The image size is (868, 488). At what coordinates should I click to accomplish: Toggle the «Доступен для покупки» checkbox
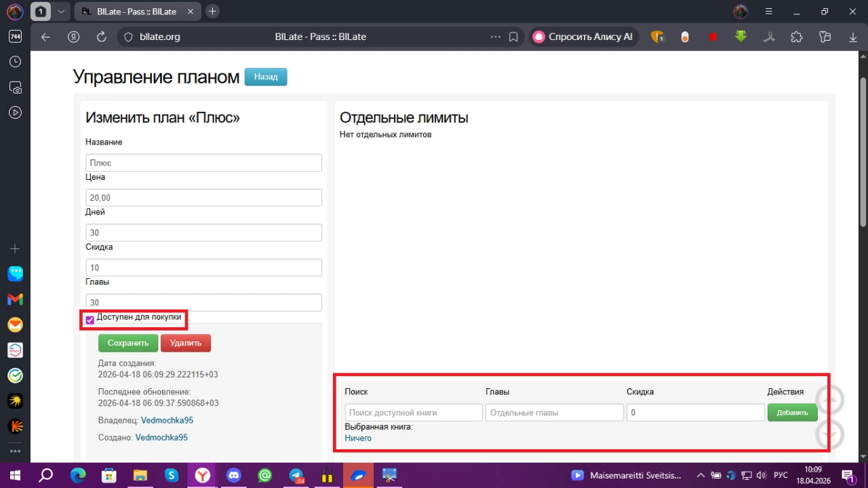(x=90, y=320)
